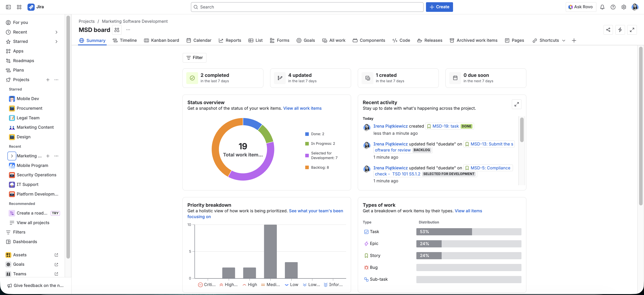Open the automation lightning bolt icon
The image size is (644, 295).
[x=620, y=30]
